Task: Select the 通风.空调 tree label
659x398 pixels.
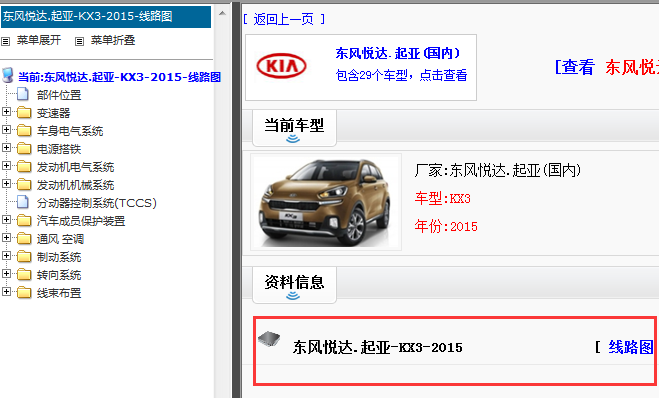Action: (60, 239)
